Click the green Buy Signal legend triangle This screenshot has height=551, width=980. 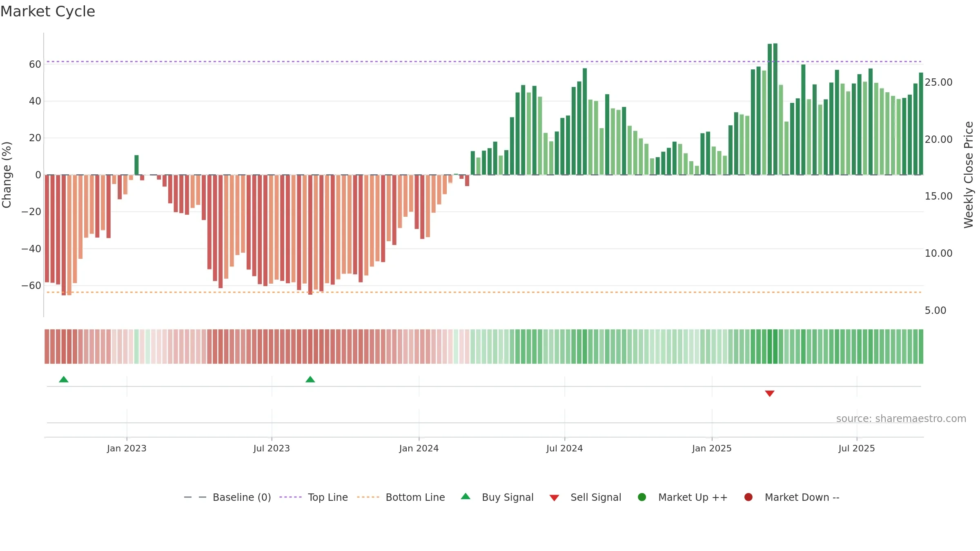coord(465,497)
